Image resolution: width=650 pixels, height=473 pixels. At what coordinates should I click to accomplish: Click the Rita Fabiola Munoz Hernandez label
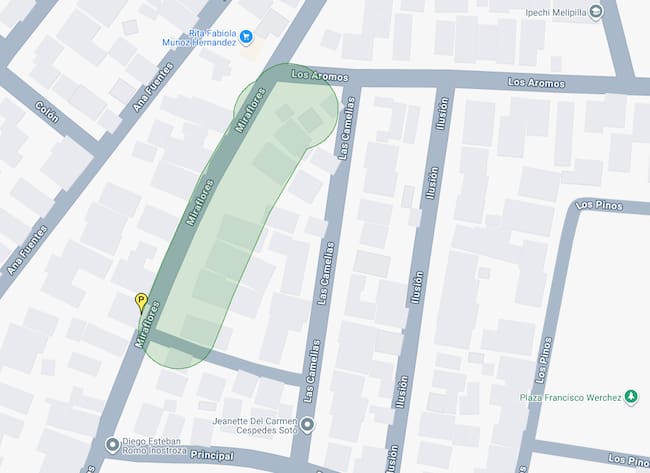coord(199,38)
